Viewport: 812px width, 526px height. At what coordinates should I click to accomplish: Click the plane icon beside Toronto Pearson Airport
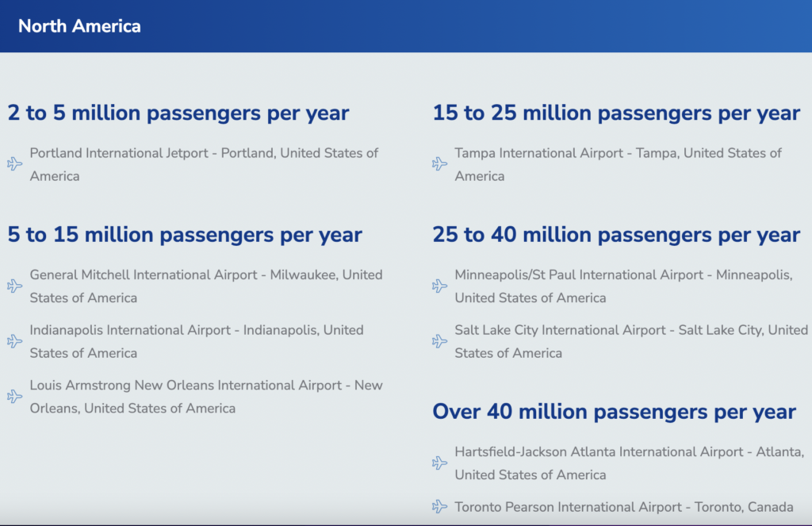click(439, 506)
